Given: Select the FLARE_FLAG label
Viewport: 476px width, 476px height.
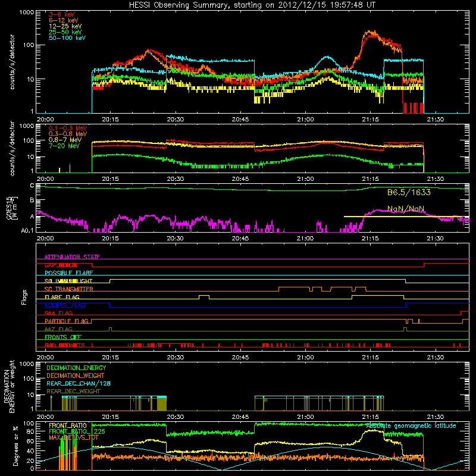Looking at the screenshot, I should coord(62,297).
